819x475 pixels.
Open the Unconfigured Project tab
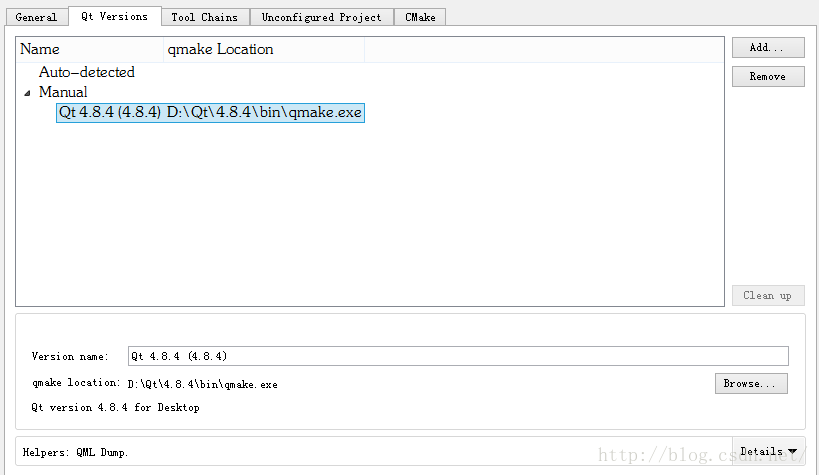click(x=321, y=17)
